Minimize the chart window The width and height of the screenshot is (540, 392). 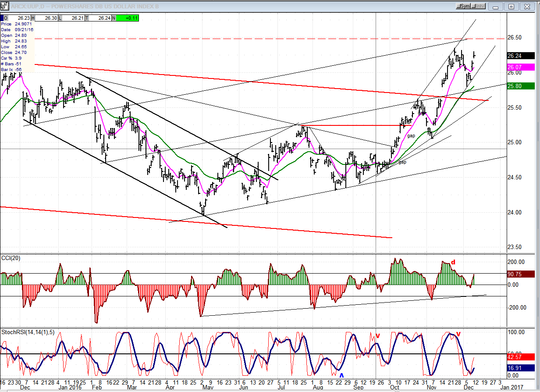click(x=496, y=6)
